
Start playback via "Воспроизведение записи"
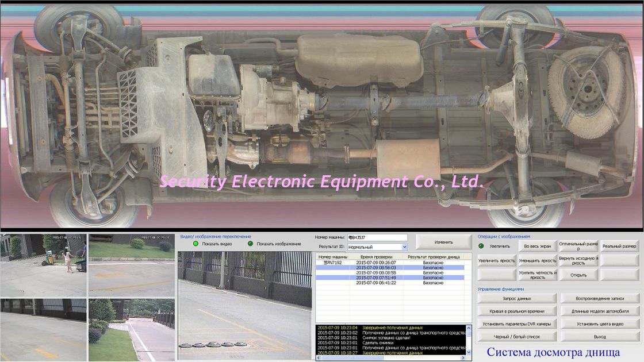[x=600, y=298]
